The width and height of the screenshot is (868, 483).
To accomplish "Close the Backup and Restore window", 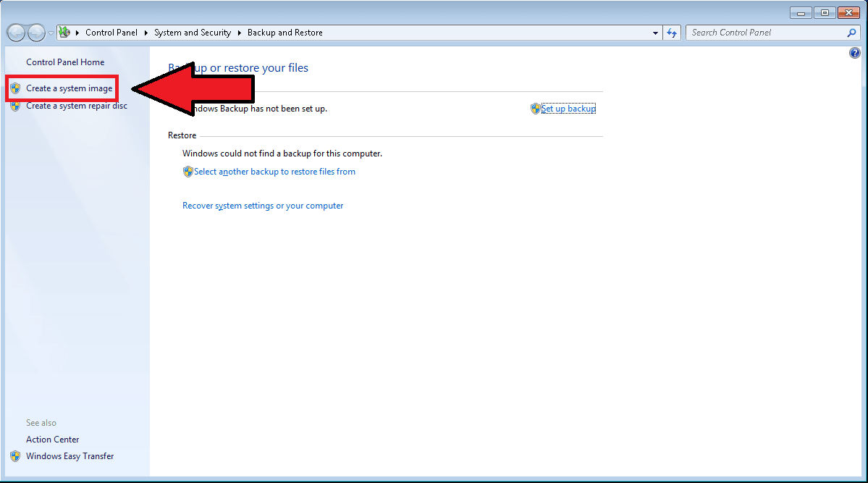I will [848, 13].
